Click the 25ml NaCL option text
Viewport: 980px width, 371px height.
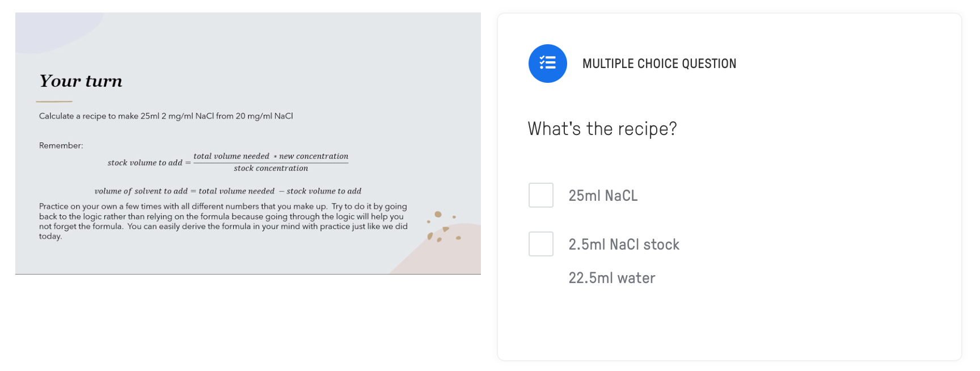pos(603,195)
